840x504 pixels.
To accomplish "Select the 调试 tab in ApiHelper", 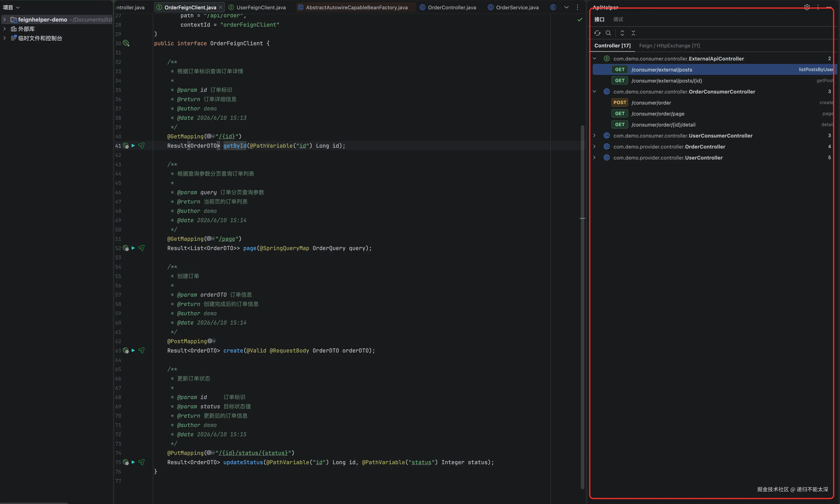I will point(618,19).
